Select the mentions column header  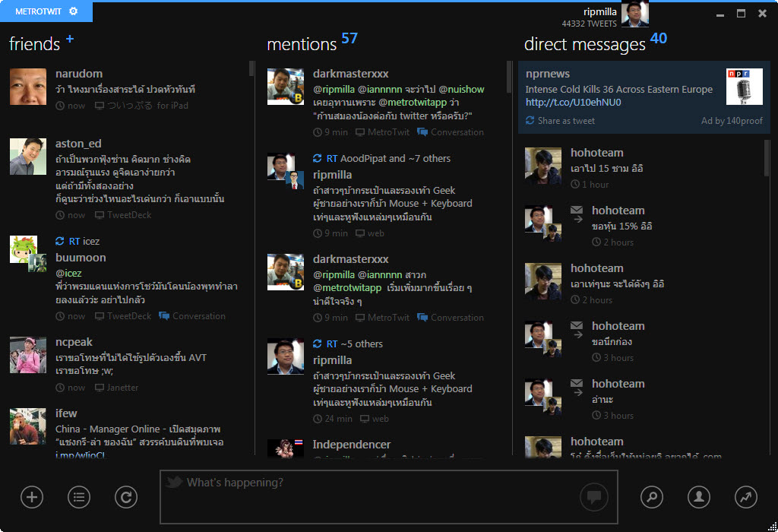[301, 45]
